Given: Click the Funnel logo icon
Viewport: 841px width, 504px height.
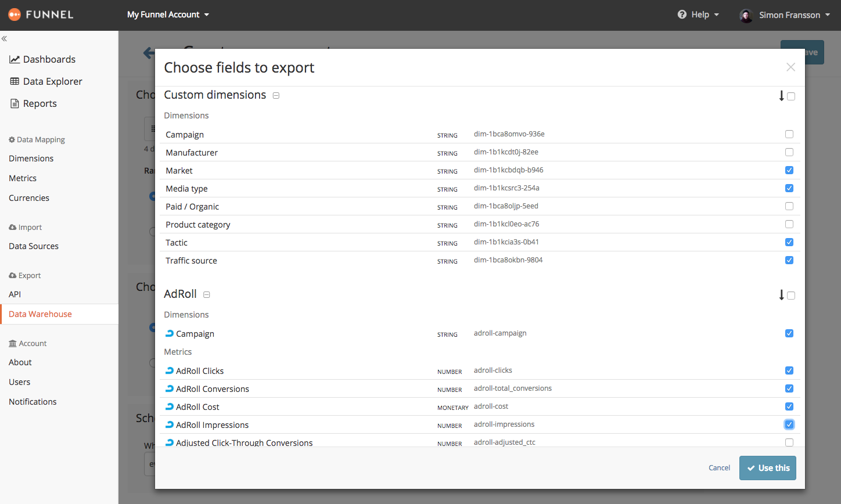Looking at the screenshot, I should [15, 15].
